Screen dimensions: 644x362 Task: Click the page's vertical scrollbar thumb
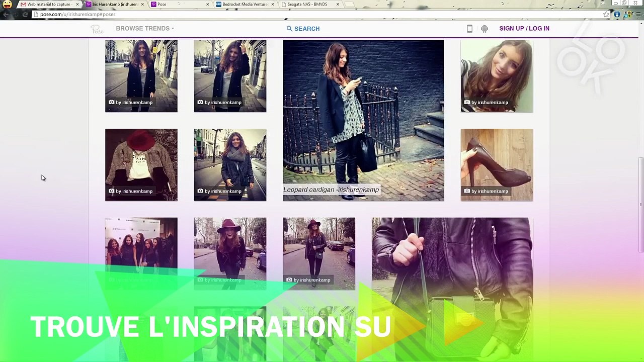pyautogui.click(x=640, y=205)
